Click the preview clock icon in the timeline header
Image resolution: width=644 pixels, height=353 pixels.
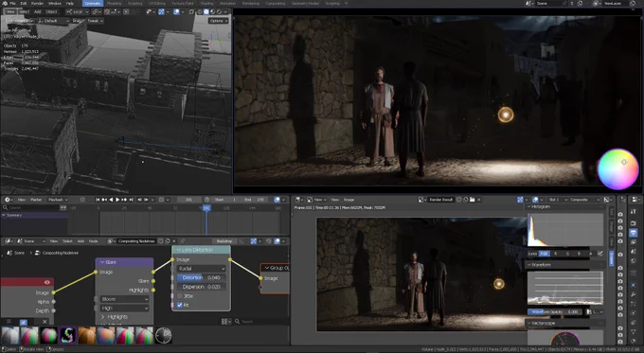click(x=206, y=200)
